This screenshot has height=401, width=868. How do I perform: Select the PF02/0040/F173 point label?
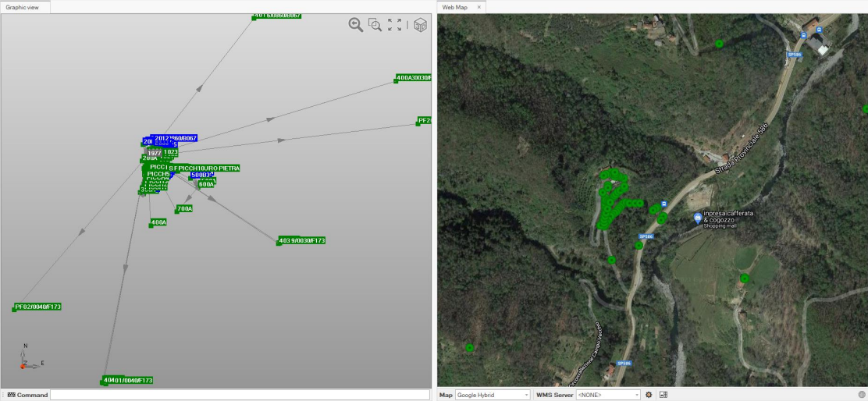tap(37, 307)
